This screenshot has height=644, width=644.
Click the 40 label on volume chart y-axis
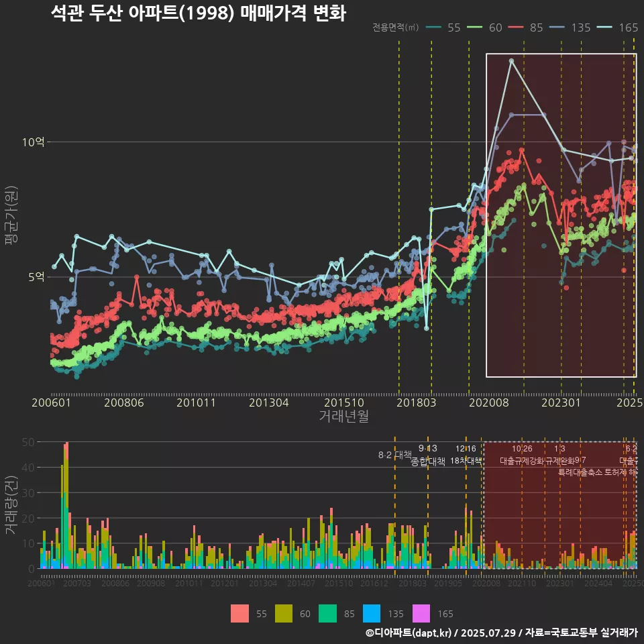[x=28, y=468]
